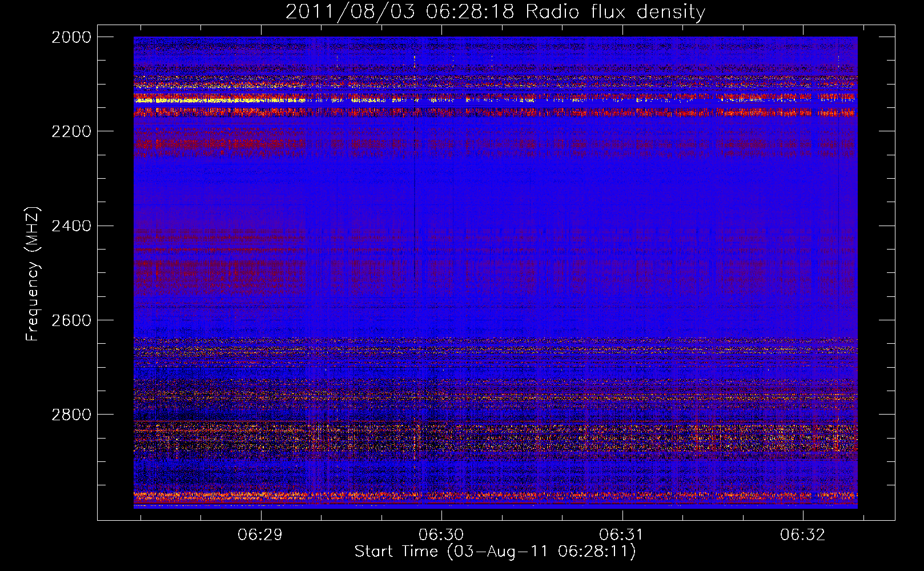Click the 2800 frequency axis label
This screenshot has height=571, width=924.
[71, 415]
